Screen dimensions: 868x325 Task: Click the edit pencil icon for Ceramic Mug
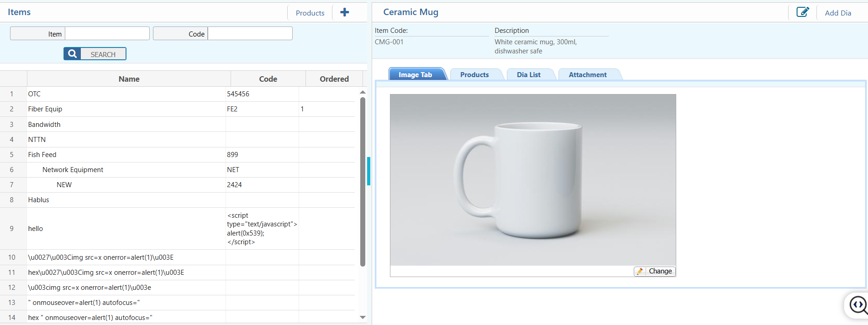coord(802,12)
